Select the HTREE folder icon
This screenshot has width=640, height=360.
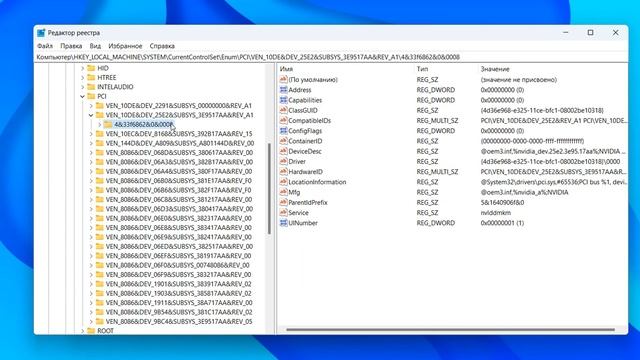pyautogui.click(x=91, y=78)
